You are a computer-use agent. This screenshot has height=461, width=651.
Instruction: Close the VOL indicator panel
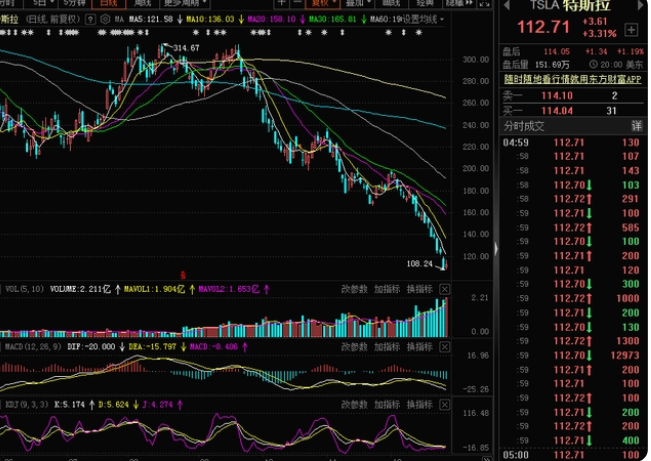tap(445, 289)
